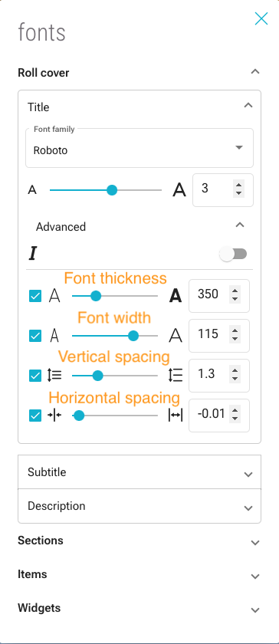Uncheck the Horizontal spacing checkbox

coord(35,416)
